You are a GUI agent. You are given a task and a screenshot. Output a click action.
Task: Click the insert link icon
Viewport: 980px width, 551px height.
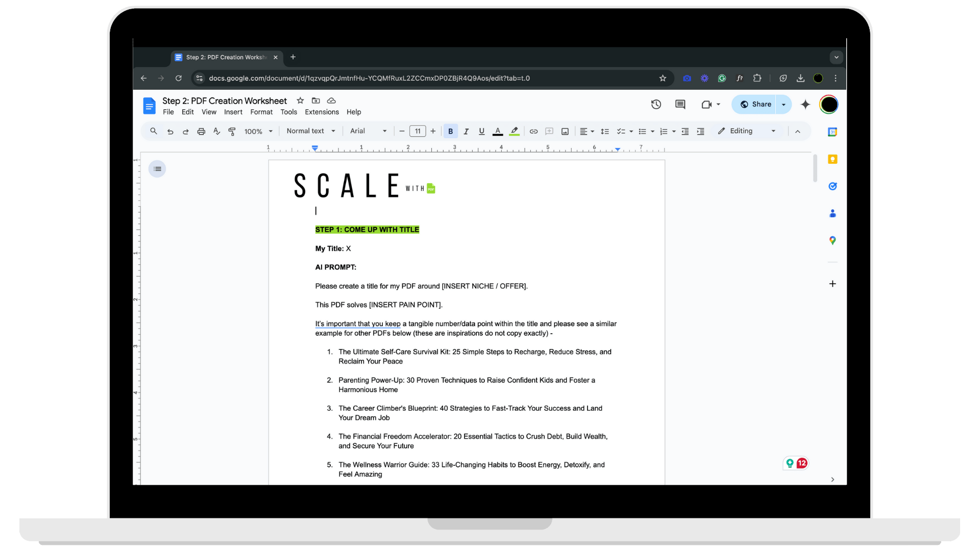(x=533, y=132)
